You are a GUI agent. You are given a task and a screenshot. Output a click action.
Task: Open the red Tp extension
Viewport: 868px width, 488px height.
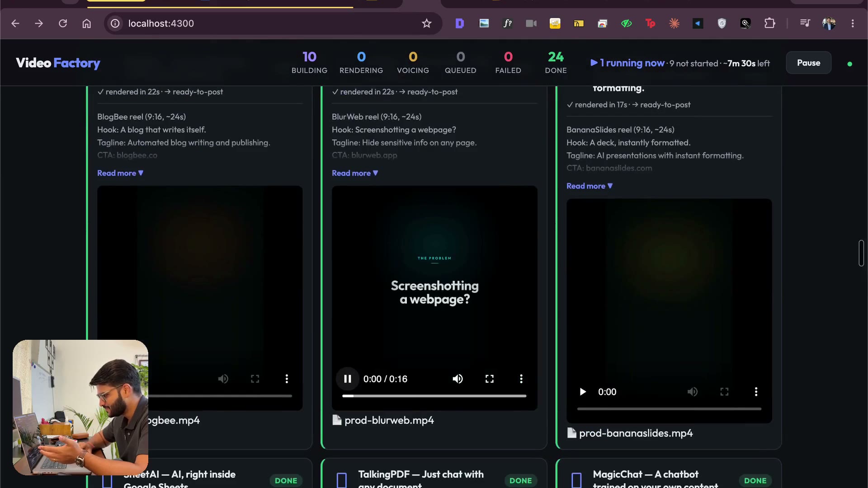[x=650, y=23]
